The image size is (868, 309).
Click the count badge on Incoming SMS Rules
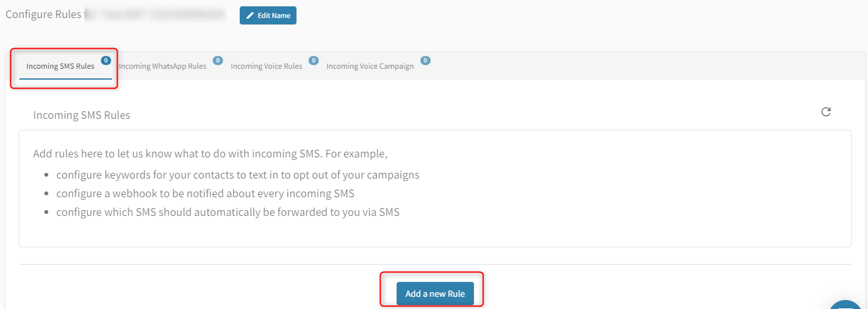[x=105, y=60]
